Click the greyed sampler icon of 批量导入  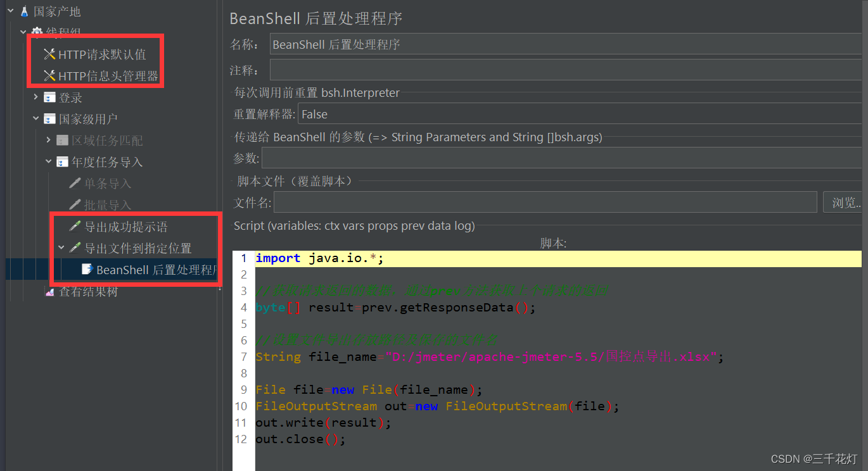click(x=75, y=205)
